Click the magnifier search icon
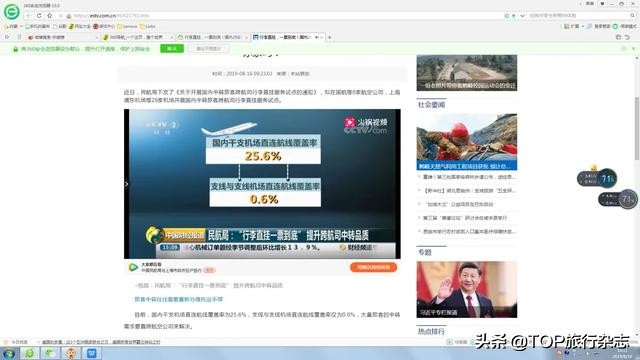 tap(632, 16)
